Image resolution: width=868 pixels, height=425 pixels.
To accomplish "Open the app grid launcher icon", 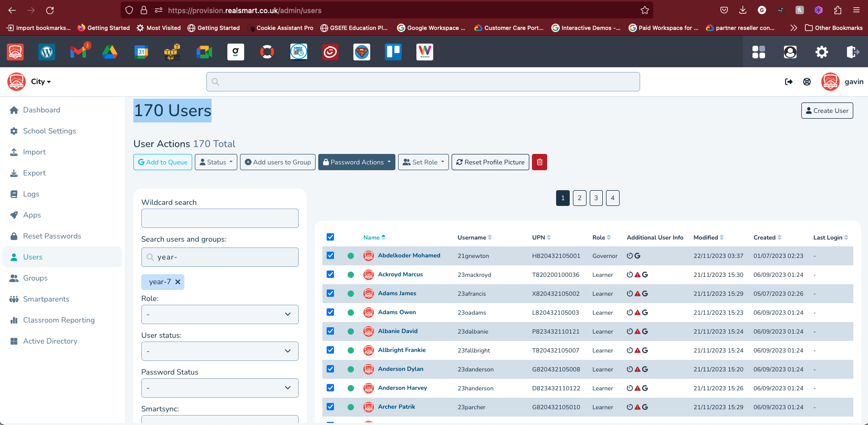I will pos(758,51).
